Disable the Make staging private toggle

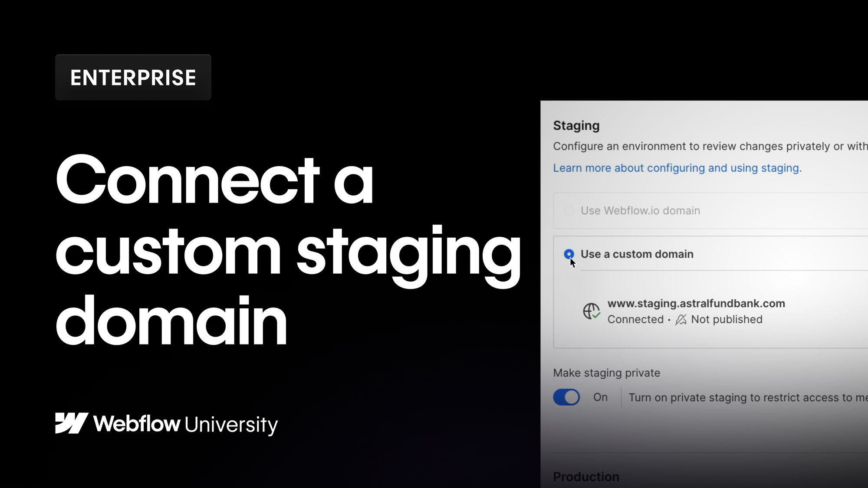[x=566, y=397]
